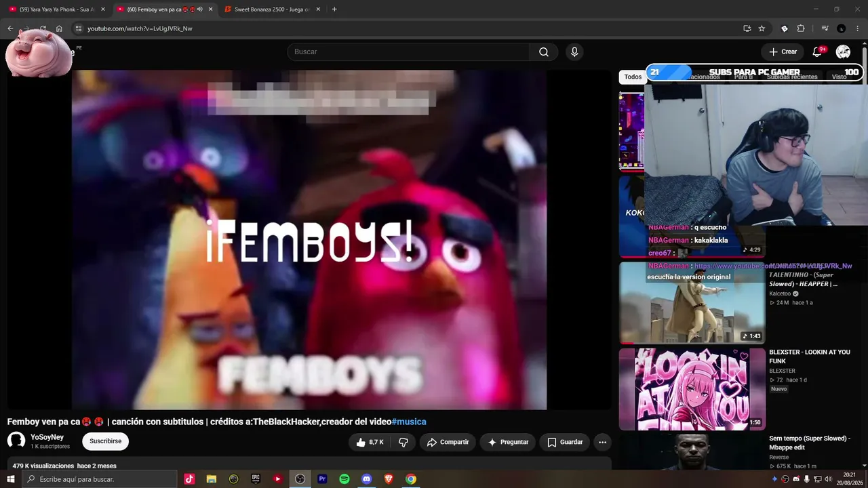Start voice search with the microphone icon
Viewport: 868px width, 488px height.
coord(574,52)
